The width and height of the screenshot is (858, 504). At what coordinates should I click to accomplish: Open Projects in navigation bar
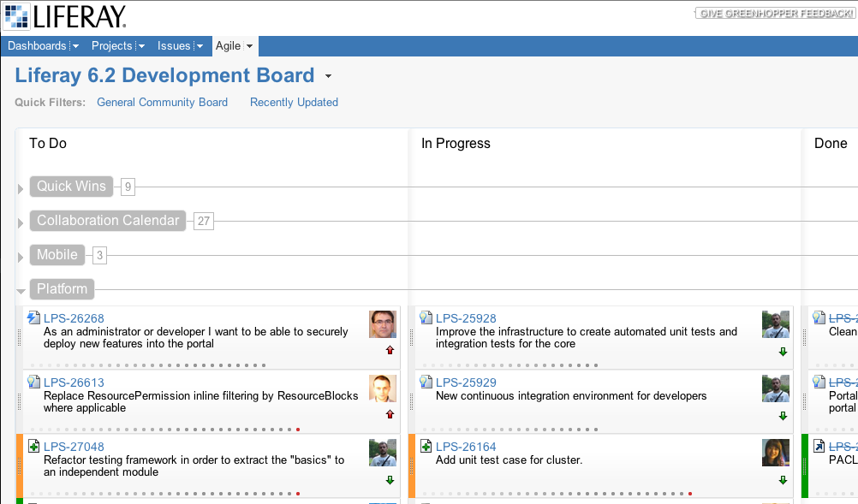pos(111,46)
